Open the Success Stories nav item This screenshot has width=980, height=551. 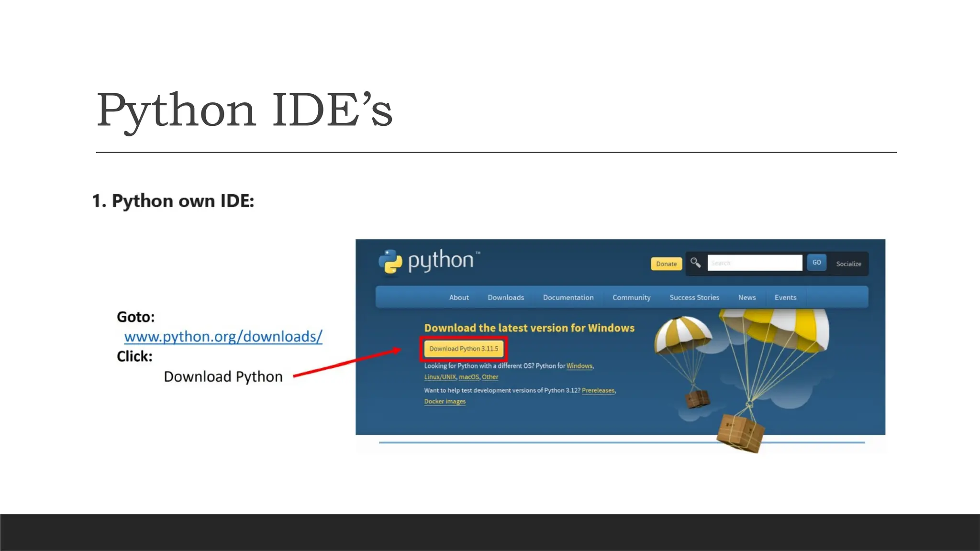[x=694, y=298]
